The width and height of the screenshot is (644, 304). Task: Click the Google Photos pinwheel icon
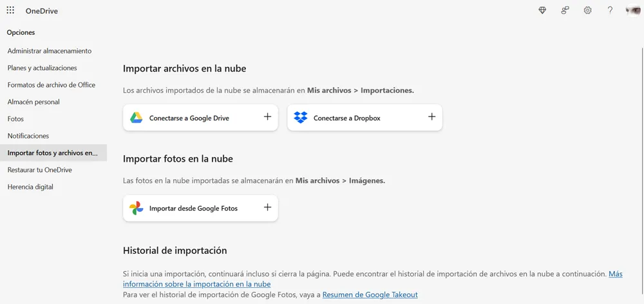[x=137, y=208]
